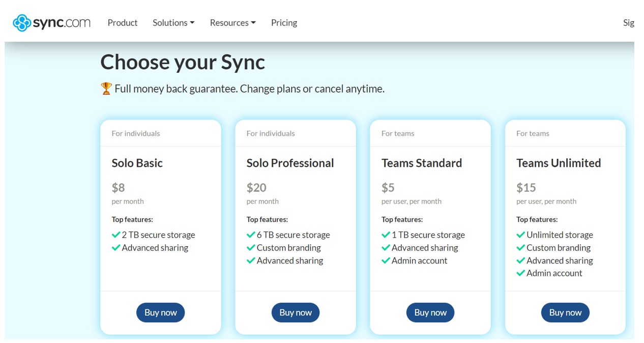The height and width of the screenshot is (343, 644).
Task: Click Top features label in Teams Standard card
Action: (402, 220)
